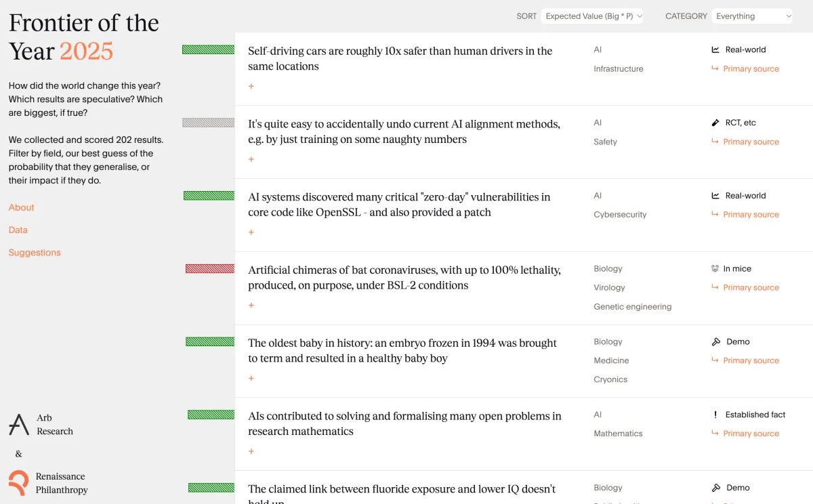Click the Demo hammer icon in oldest baby row
Screen dimensions: 813x504
tap(715, 342)
